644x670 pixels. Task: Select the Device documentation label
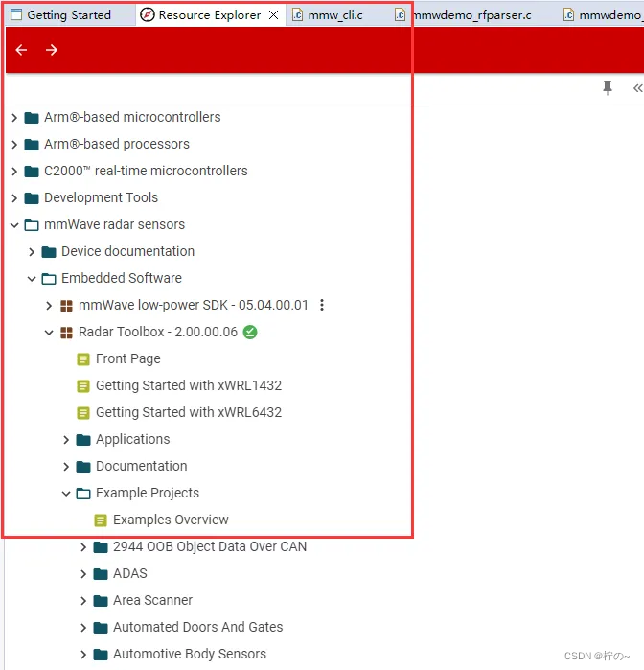click(x=128, y=251)
